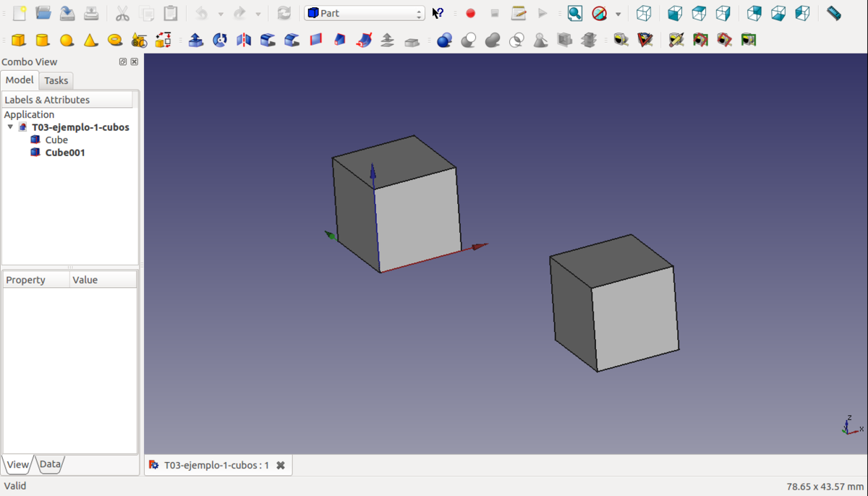Close the T03-ejemplo-1-cubos document tab
The image size is (868, 496).
click(281, 466)
